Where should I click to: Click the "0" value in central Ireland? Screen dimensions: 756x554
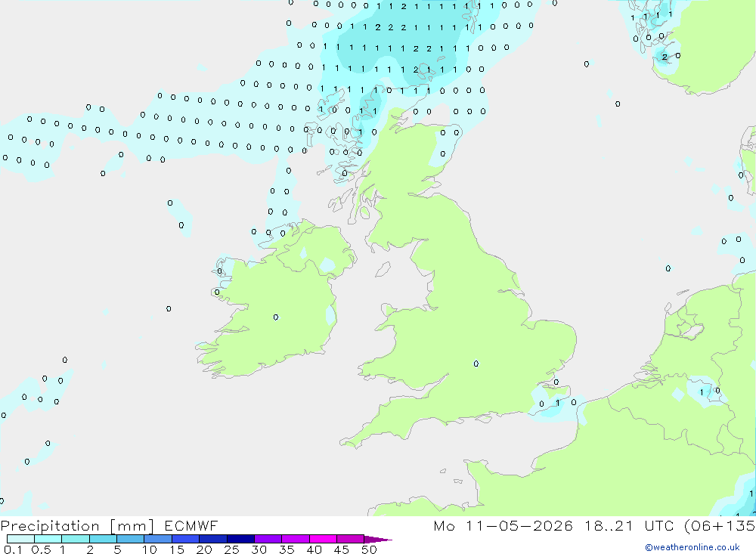pyautogui.click(x=276, y=317)
